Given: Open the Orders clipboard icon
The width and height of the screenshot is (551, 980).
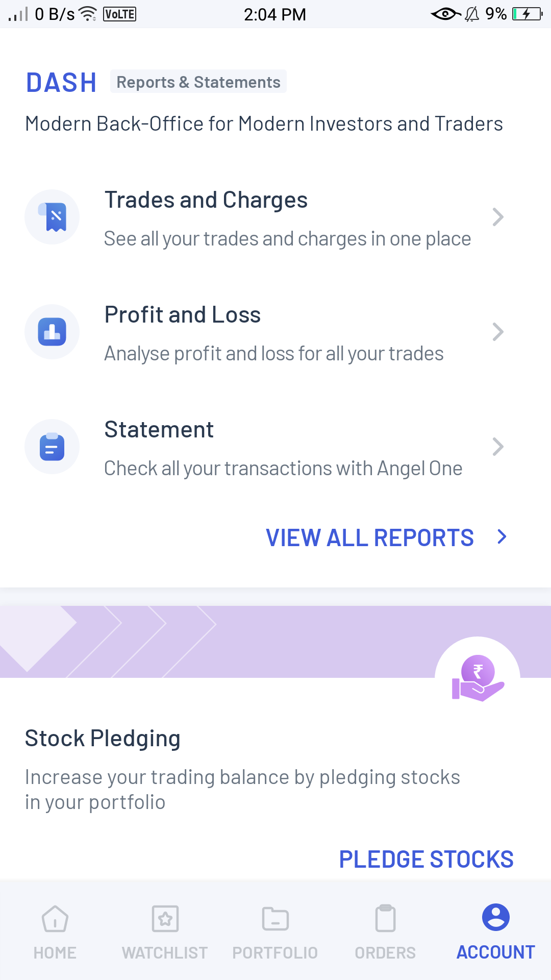Looking at the screenshot, I should pyautogui.click(x=386, y=919).
